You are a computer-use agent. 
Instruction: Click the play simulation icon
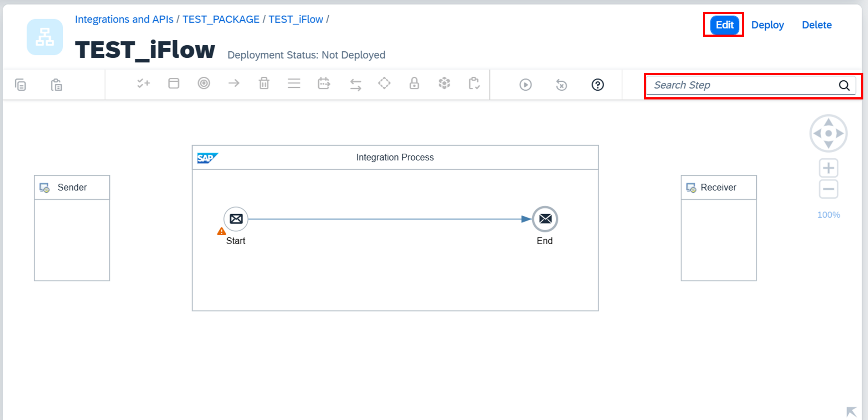[x=525, y=85]
